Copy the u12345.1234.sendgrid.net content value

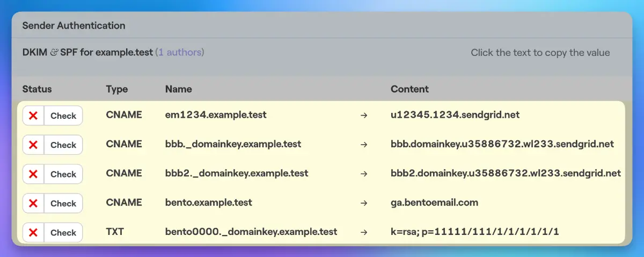pyautogui.click(x=455, y=115)
